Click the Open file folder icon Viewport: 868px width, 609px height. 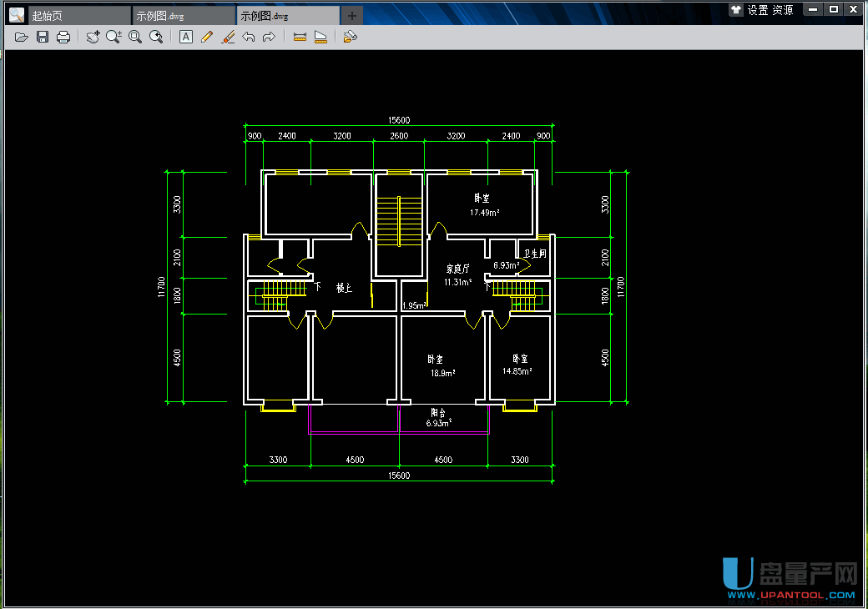(x=22, y=37)
